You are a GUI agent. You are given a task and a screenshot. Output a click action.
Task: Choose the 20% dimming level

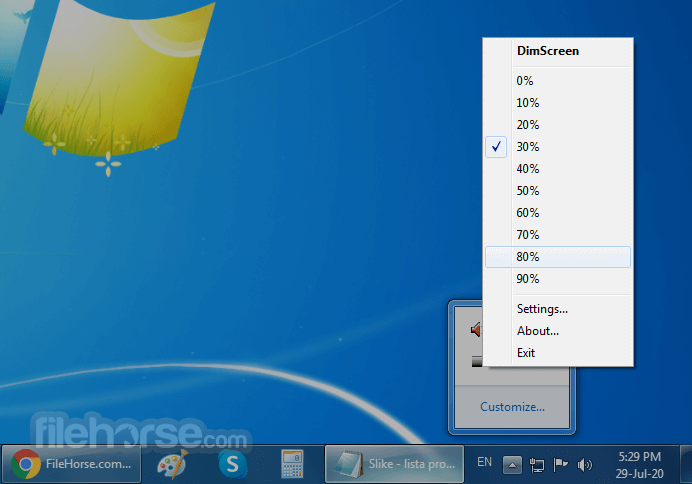pyautogui.click(x=557, y=125)
